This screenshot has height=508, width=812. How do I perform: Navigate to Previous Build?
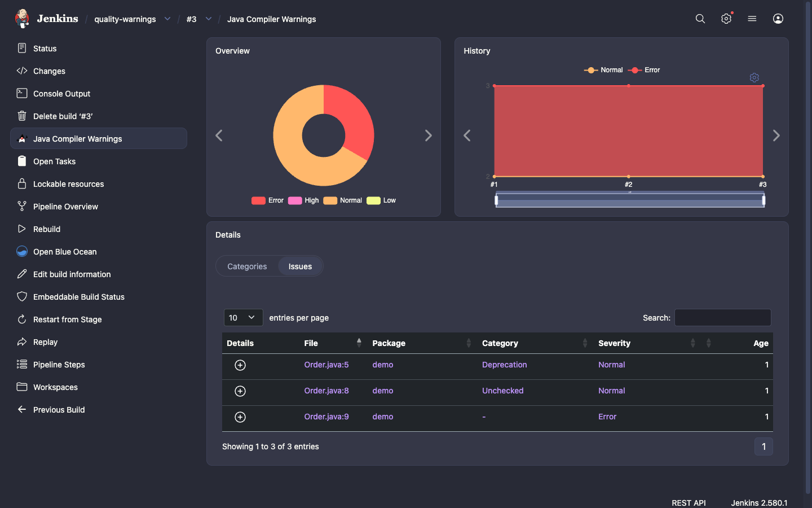coord(99,410)
